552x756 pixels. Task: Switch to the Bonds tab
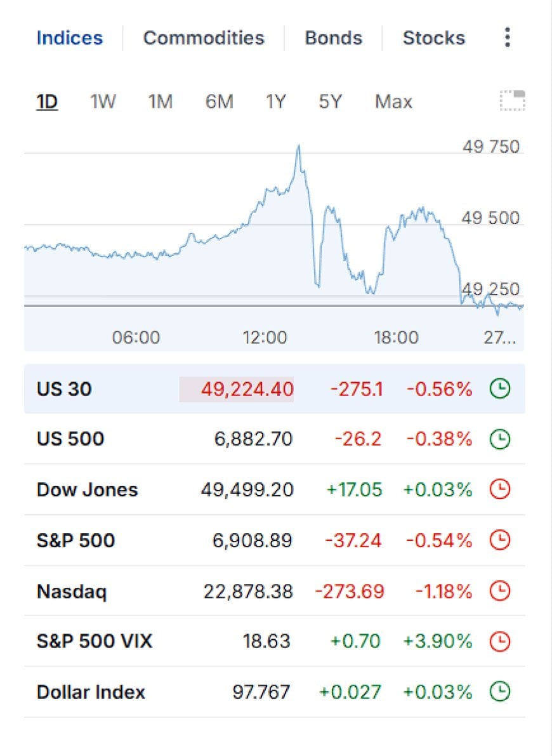pyautogui.click(x=333, y=37)
